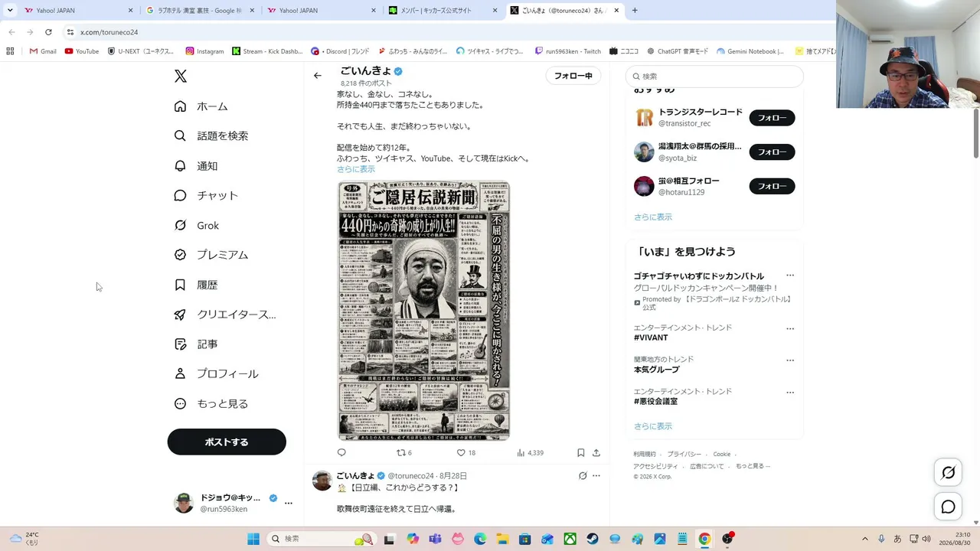Open more menu on the 8月28日 post
This screenshot has width=980, height=551.
[596, 475]
